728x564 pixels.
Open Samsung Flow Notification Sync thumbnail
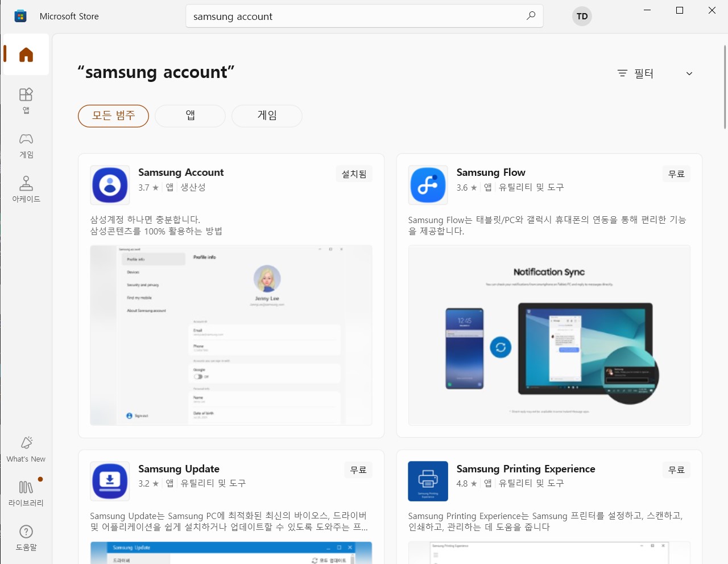(549, 335)
